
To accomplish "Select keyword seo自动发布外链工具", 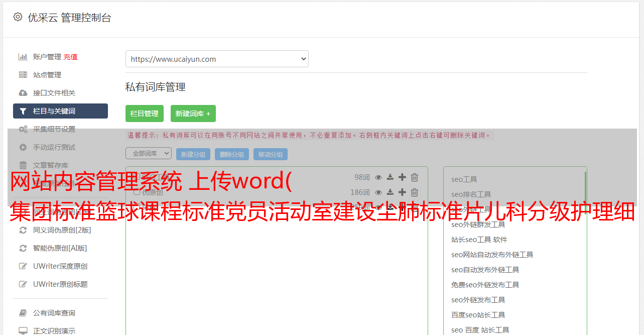I will coord(485,270).
